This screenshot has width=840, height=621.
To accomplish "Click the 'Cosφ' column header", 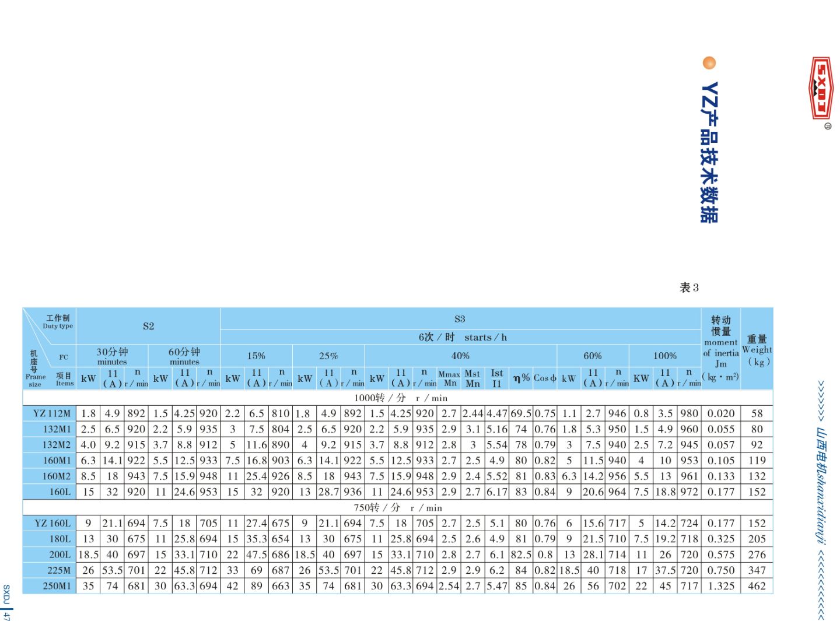I will click(x=545, y=378).
